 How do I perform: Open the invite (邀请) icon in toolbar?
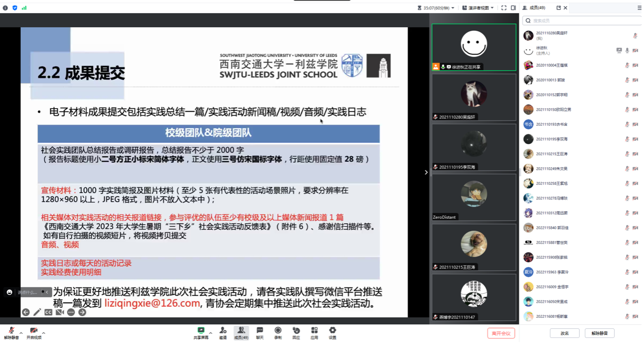click(x=223, y=332)
